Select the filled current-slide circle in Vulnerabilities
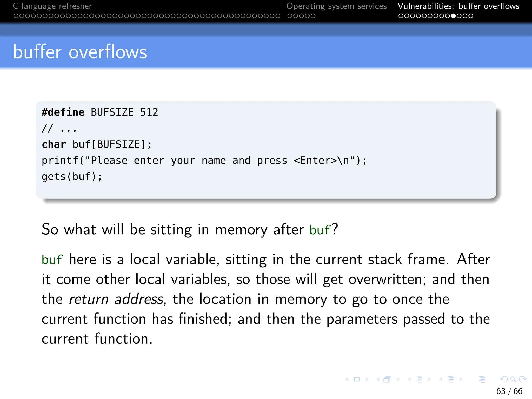Viewport: 532px width, 399px height. click(453, 16)
